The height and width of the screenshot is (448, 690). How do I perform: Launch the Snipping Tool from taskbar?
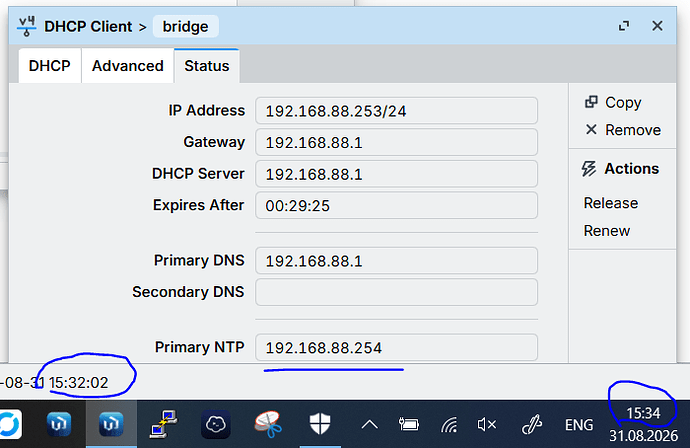click(268, 424)
